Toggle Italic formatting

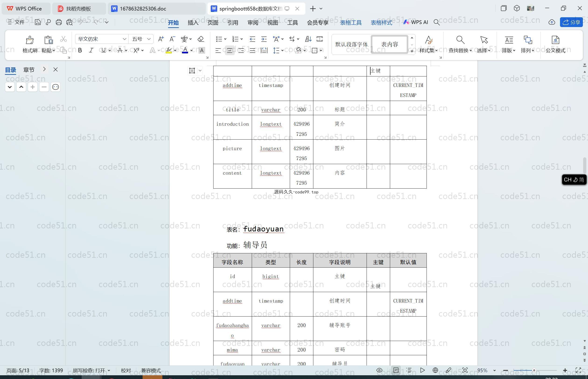[x=91, y=50]
